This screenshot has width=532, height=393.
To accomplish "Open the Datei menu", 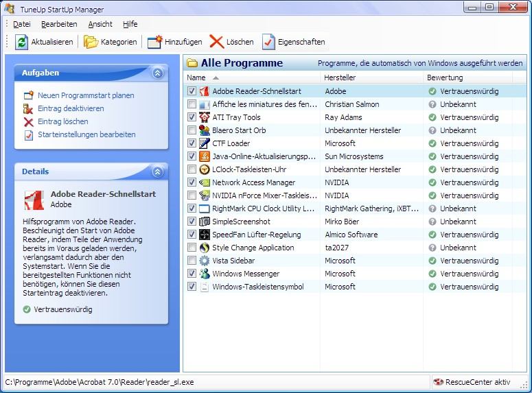I will coord(22,24).
